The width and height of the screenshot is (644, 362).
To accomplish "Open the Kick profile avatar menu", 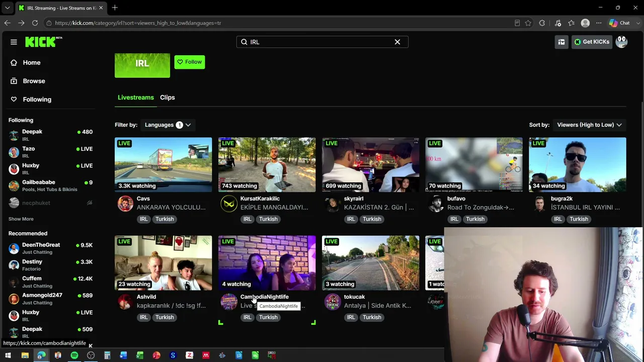I will pos(622,42).
